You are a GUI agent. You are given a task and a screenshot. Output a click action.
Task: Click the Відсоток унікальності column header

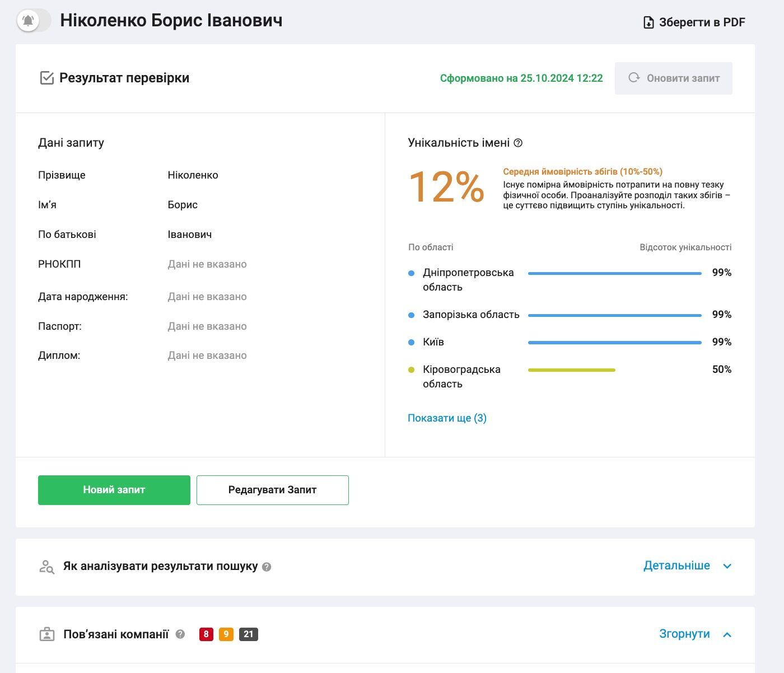coord(685,247)
